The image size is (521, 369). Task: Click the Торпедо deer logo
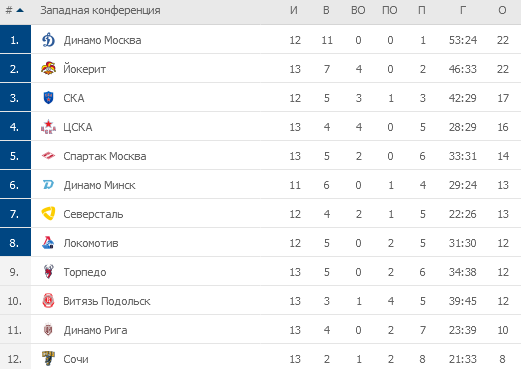(48, 271)
